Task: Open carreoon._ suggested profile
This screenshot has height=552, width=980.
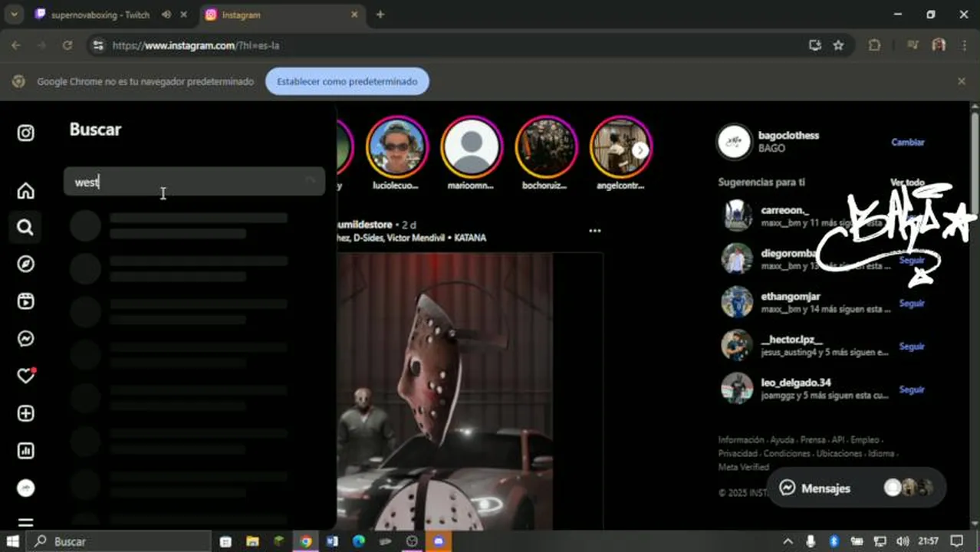Action: coord(784,209)
